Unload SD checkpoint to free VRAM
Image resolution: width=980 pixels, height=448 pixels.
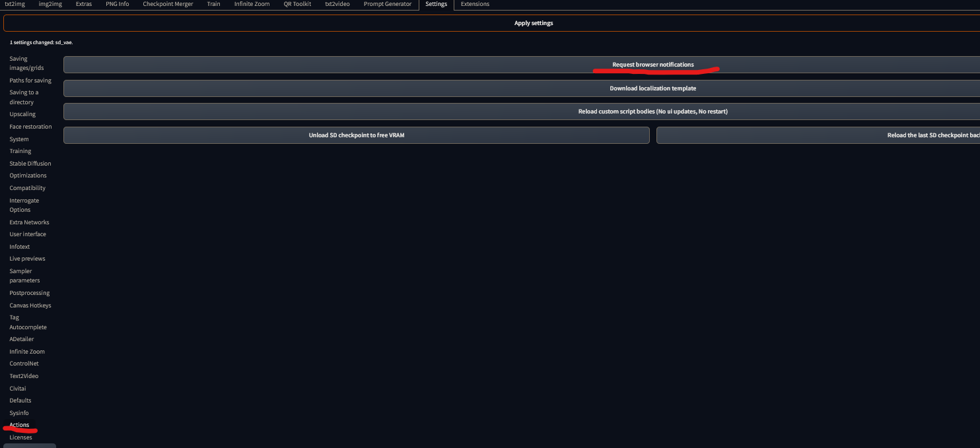(357, 135)
